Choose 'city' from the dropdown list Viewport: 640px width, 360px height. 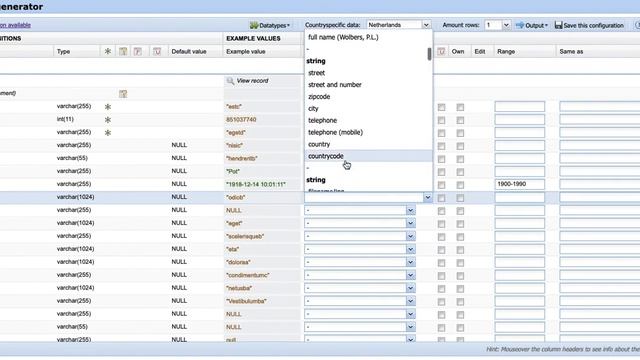tap(313, 109)
